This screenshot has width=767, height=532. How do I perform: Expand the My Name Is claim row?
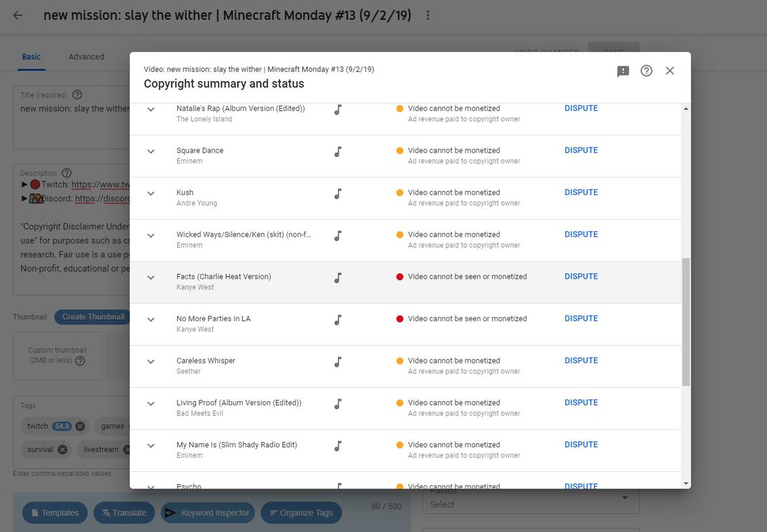click(151, 446)
